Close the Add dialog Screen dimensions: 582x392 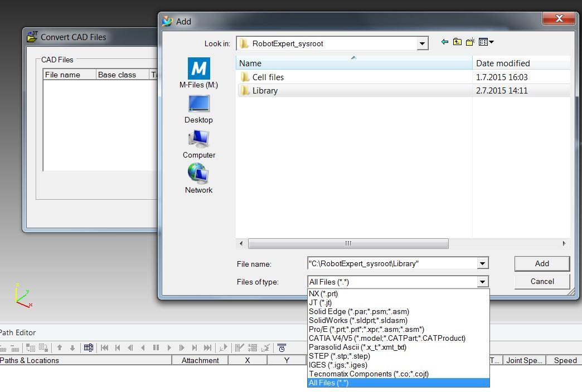tap(559, 18)
